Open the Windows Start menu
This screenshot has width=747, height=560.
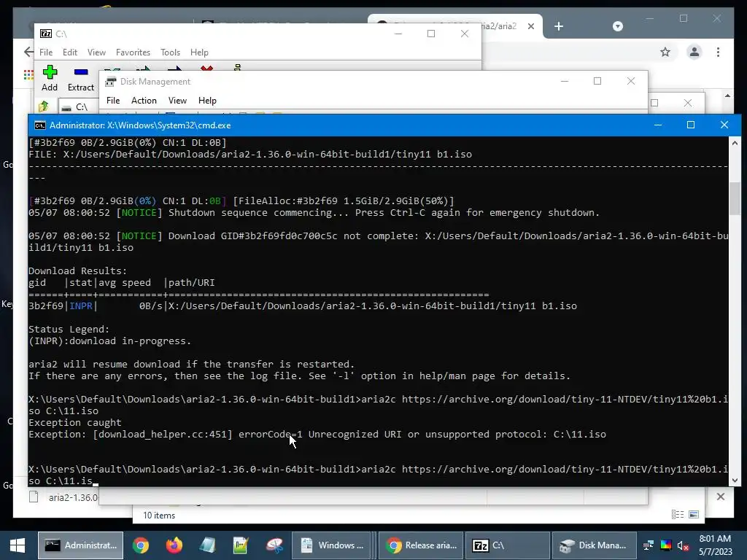[x=18, y=545]
